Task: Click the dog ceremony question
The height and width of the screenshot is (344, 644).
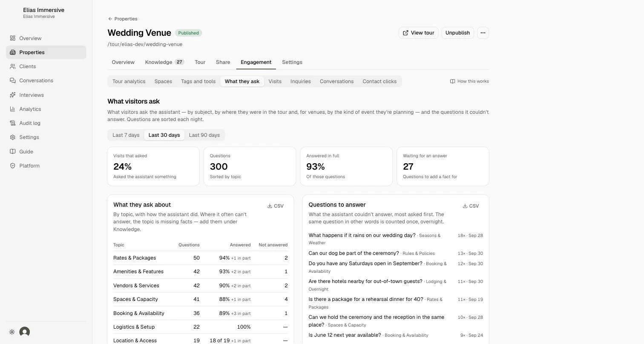Action: [x=354, y=253]
